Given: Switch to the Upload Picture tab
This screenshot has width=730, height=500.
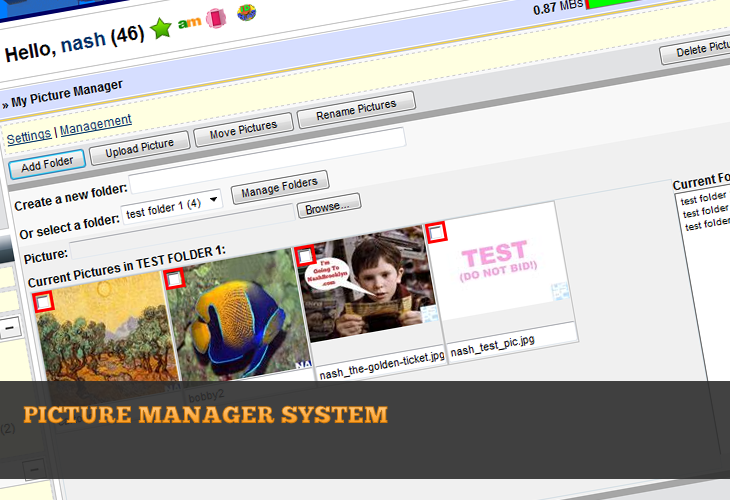Looking at the screenshot, I should click(140, 148).
